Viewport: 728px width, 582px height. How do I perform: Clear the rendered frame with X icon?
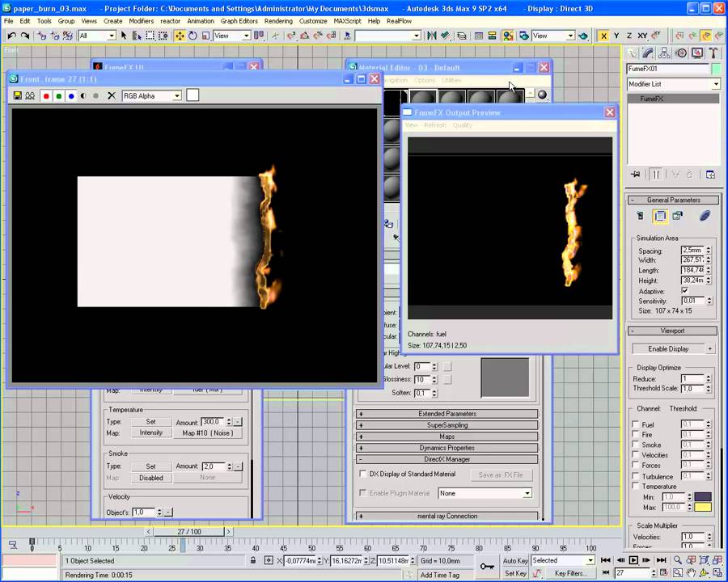[112, 95]
